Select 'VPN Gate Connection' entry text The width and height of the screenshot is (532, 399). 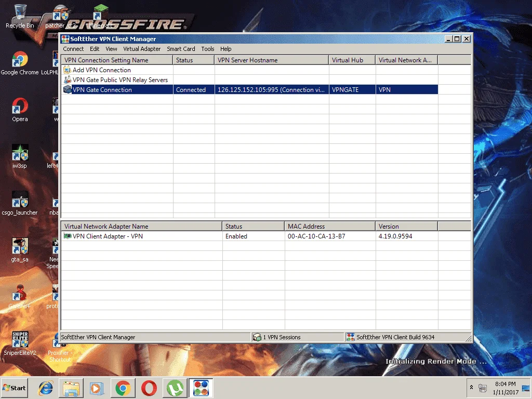click(102, 89)
